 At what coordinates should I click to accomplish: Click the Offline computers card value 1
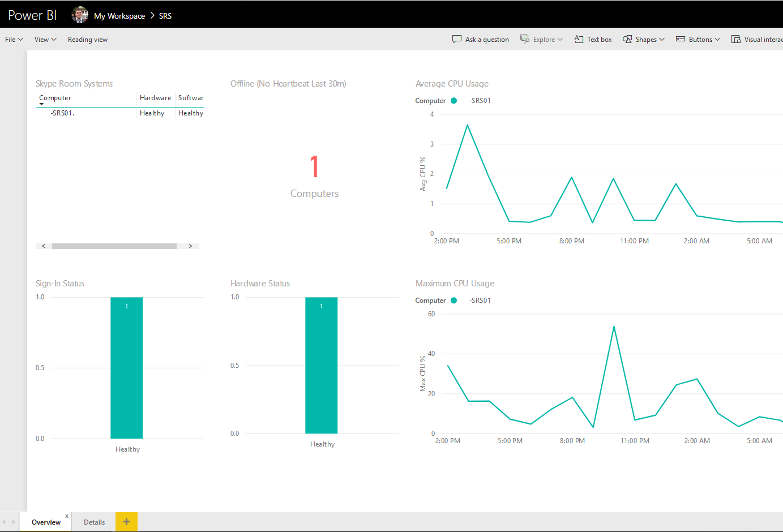(315, 167)
